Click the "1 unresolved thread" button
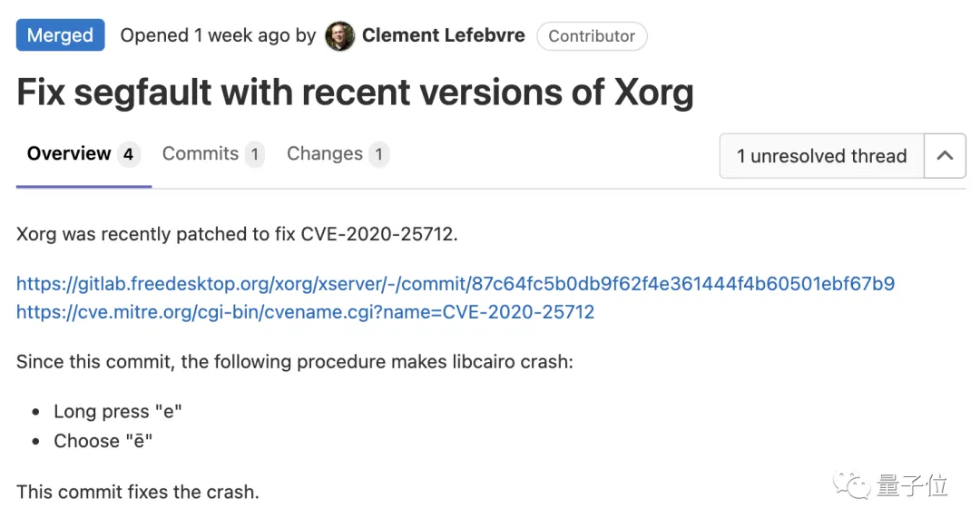The width and height of the screenshot is (980, 528). click(821, 156)
